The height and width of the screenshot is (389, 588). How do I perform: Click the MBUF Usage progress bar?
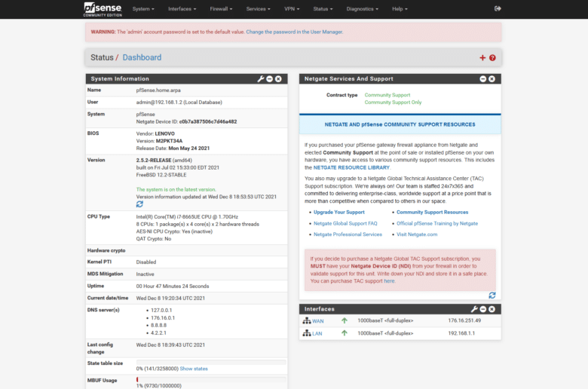pos(211,380)
